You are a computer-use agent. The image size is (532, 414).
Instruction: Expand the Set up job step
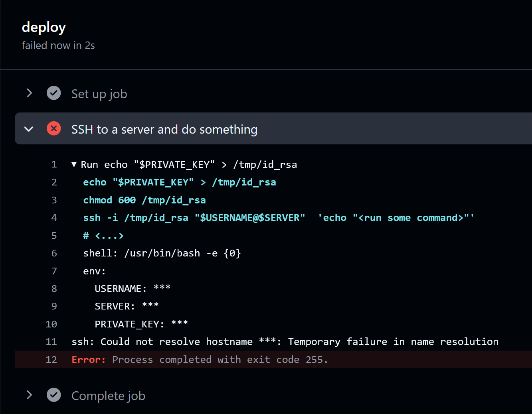[29, 93]
